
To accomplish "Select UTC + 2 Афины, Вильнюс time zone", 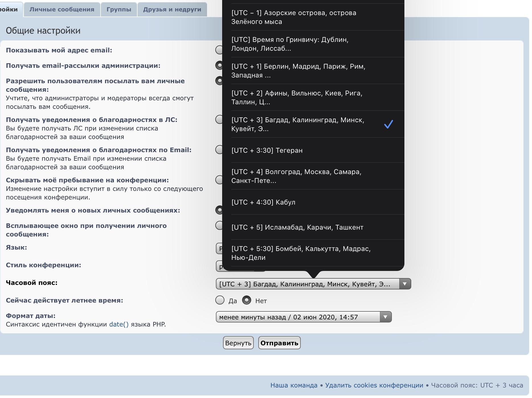I will point(313,97).
